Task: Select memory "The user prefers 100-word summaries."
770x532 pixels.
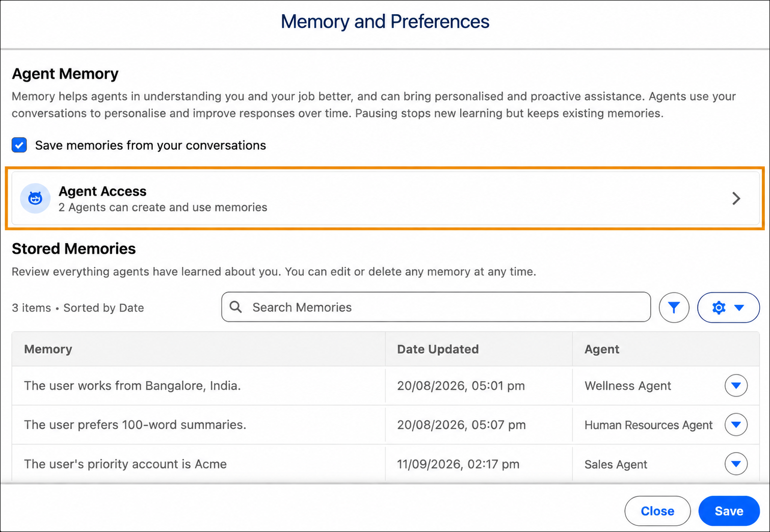Action: [x=135, y=425]
